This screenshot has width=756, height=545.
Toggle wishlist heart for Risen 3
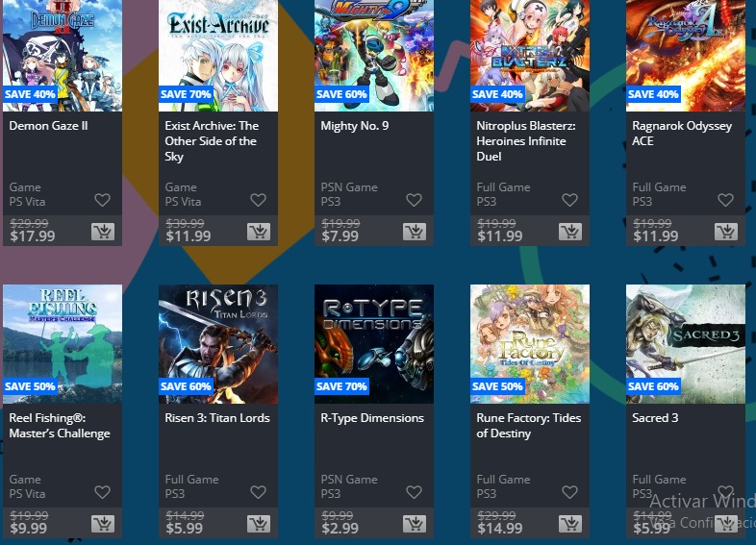(258, 491)
